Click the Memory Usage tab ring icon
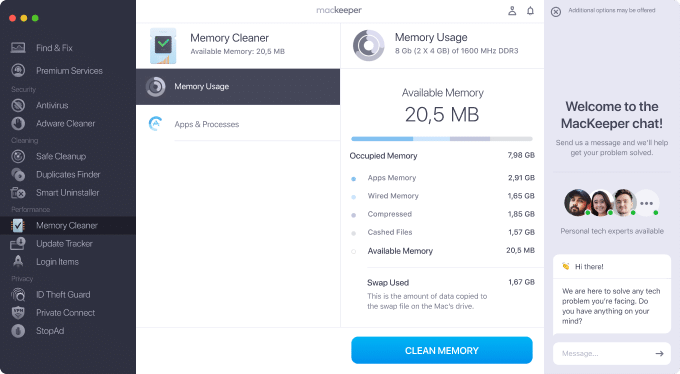Image resolution: width=680 pixels, height=374 pixels. point(155,86)
